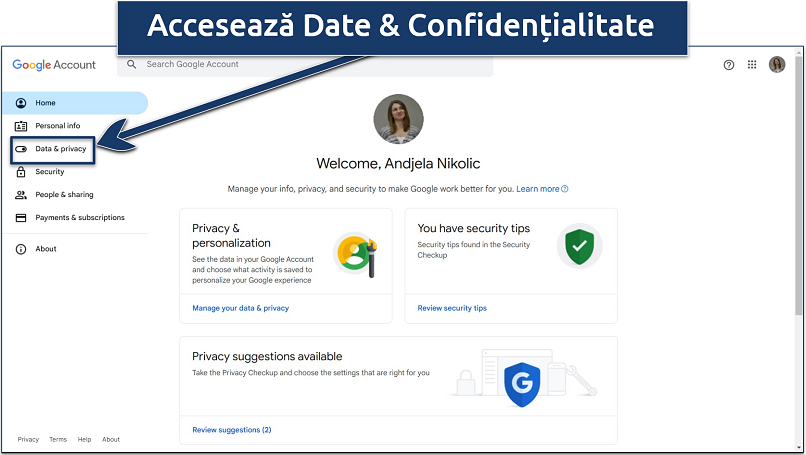Open Payments & subscriptions page
806x455 pixels.
click(80, 218)
